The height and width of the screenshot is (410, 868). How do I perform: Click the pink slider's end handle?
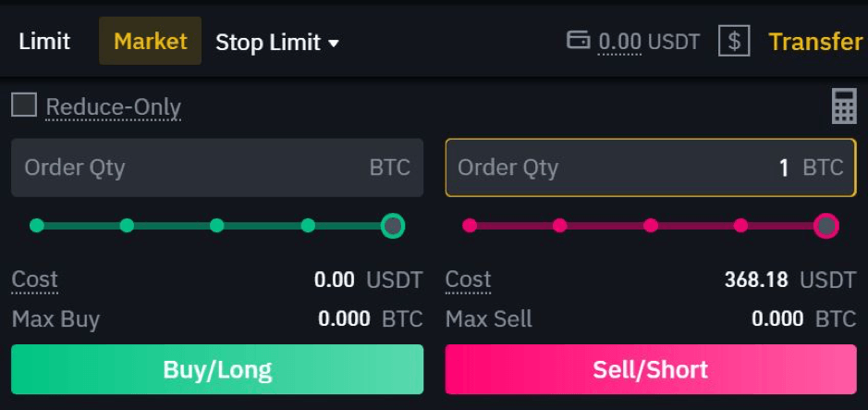click(x=826, y=226)
